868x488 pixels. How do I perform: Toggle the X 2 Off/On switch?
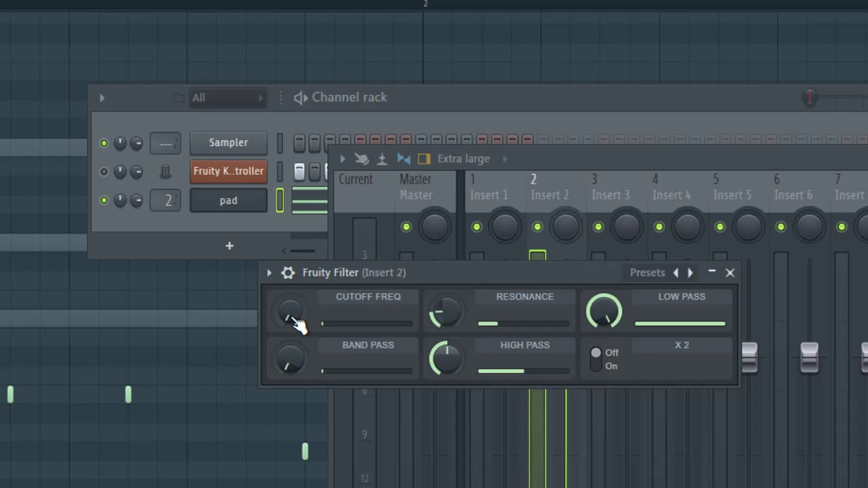click(595, 359)
